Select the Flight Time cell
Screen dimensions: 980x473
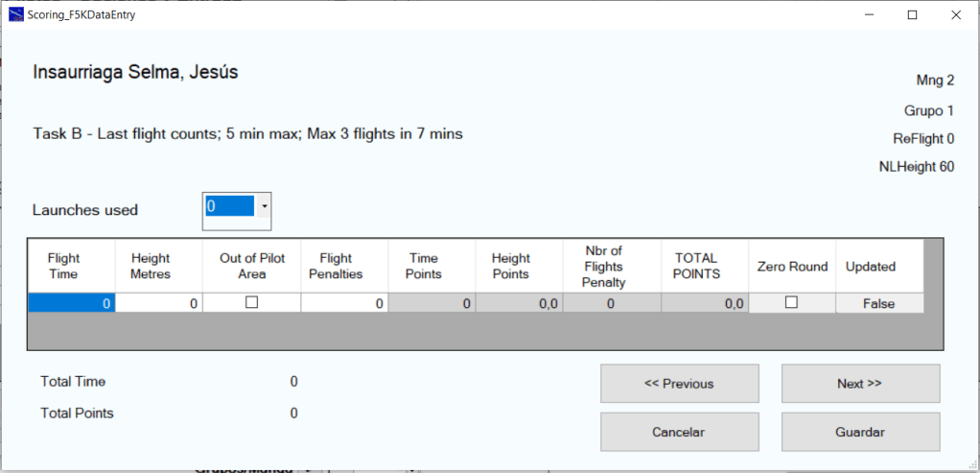click(72, 303)
